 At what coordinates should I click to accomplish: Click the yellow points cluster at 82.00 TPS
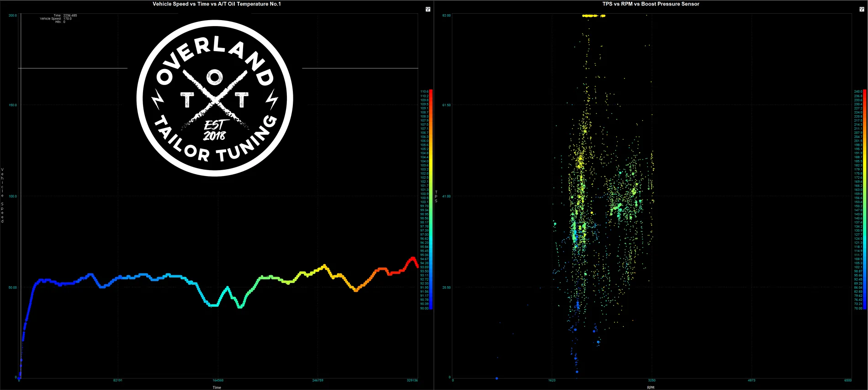pos(593,16)
